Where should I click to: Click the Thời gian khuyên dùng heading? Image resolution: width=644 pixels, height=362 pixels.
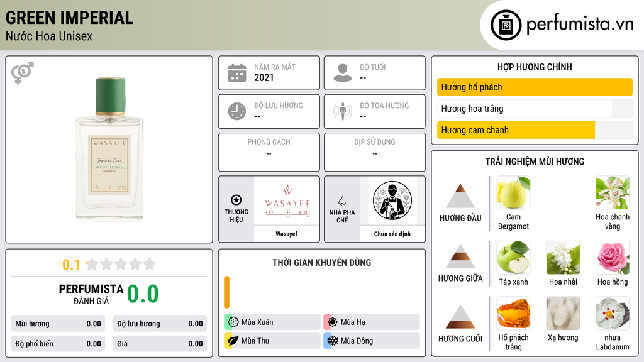(x=322, y=263)
